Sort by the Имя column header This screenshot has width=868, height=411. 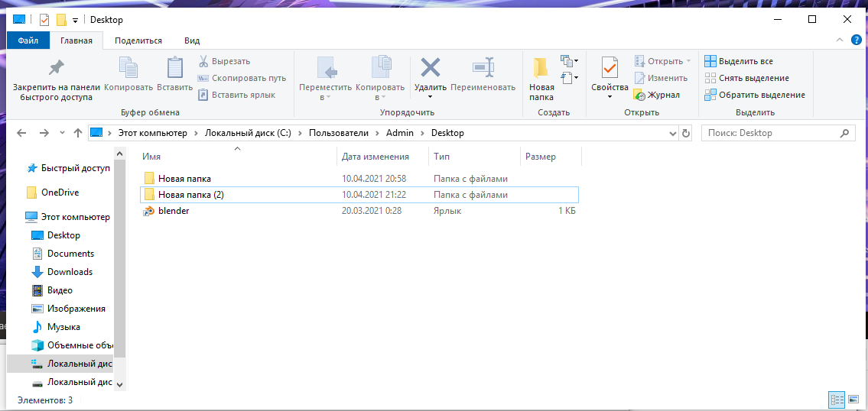click(237, 157)
